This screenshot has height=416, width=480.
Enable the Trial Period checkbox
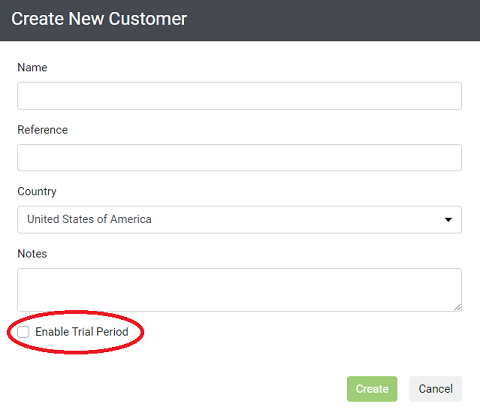coord(23,332)
